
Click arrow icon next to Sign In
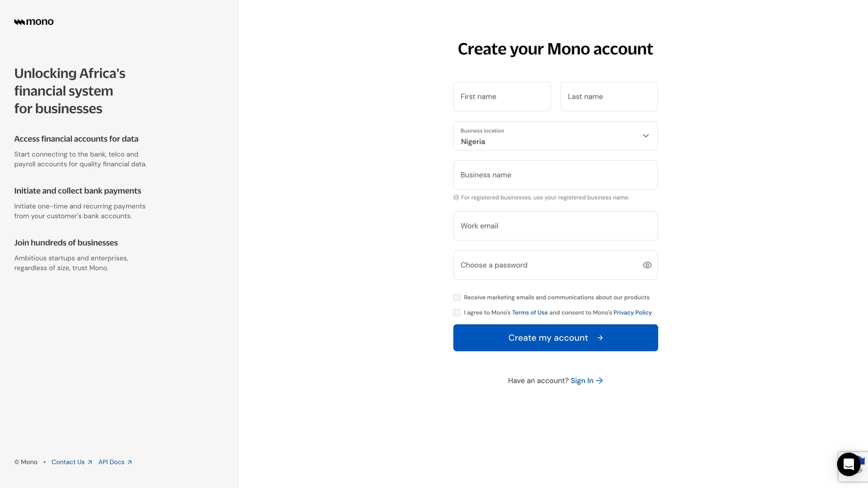[599, 381]
